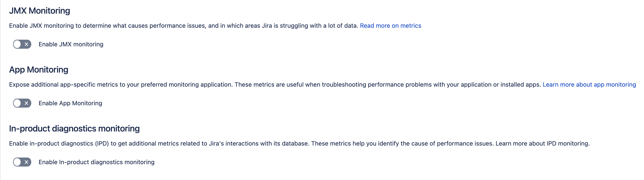The height and width of the screenshot is (180, 644).
Task: Turn on the Enable App Monitoring switch
Action: tap(22, 103)
